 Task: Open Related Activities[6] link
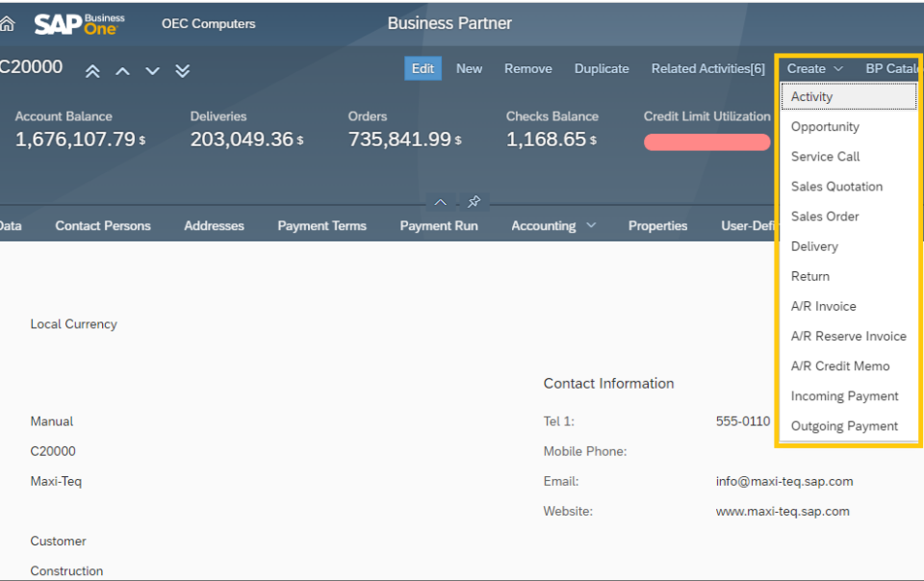tap(707, 69)
